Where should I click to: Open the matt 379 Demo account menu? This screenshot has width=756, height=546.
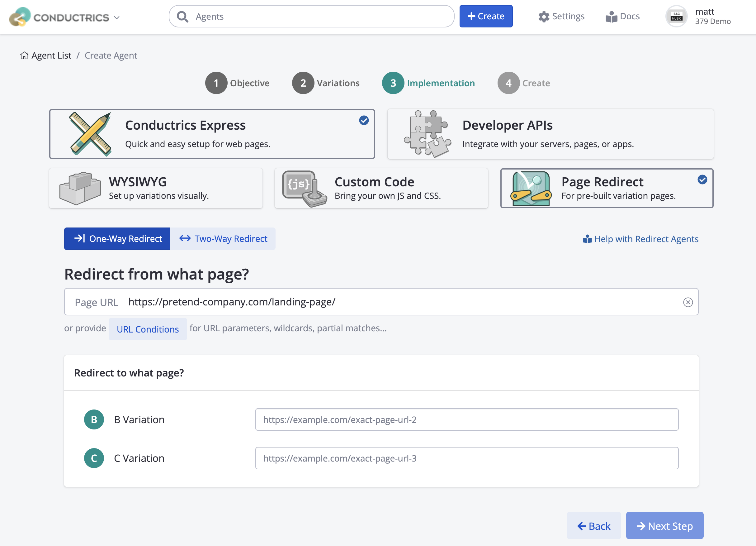point(713,17)
